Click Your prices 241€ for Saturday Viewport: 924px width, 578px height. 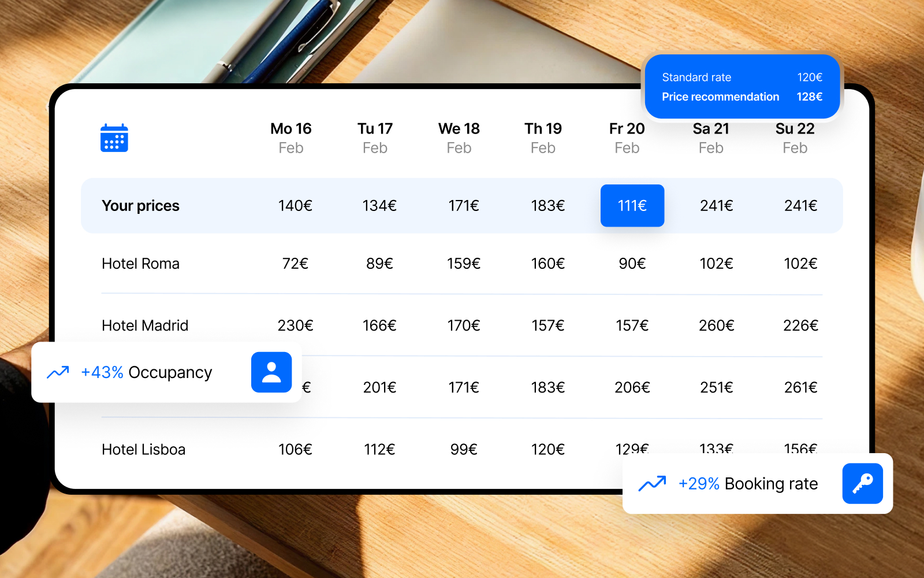(x=717, y=206)
